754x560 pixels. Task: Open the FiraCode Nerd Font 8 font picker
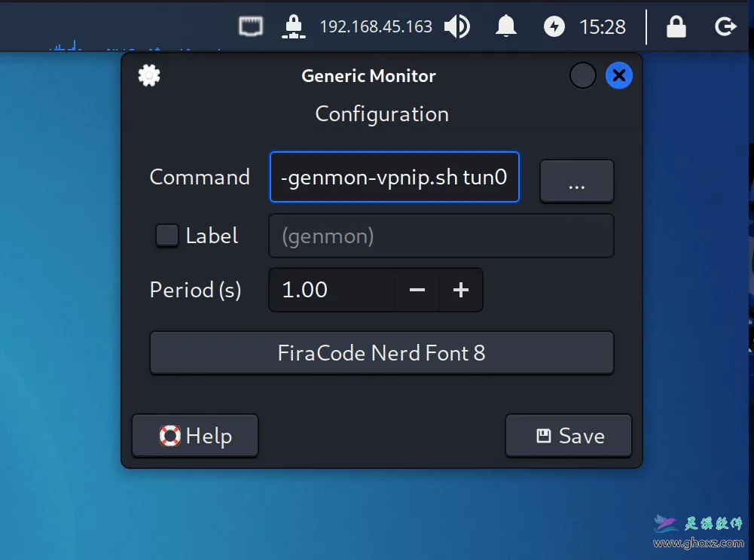pos(382,352)
